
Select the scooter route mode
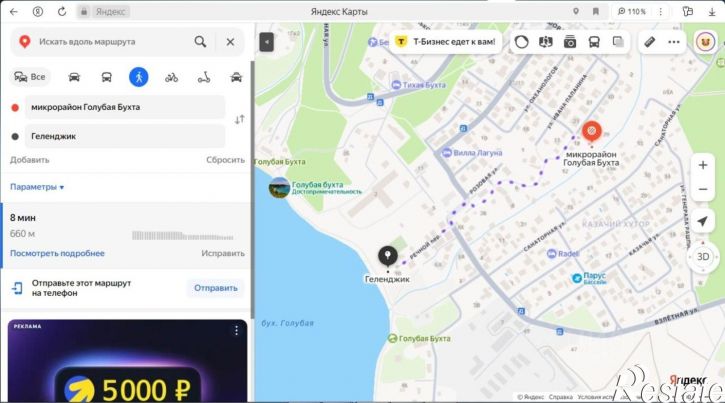click(204, 77)
